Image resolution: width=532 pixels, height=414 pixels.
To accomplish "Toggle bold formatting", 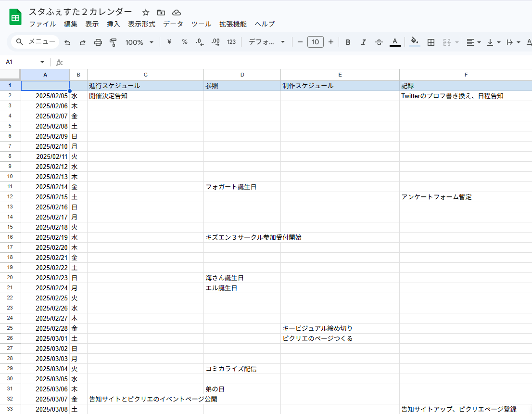I will pyautogui.click(x=348, y=42).
